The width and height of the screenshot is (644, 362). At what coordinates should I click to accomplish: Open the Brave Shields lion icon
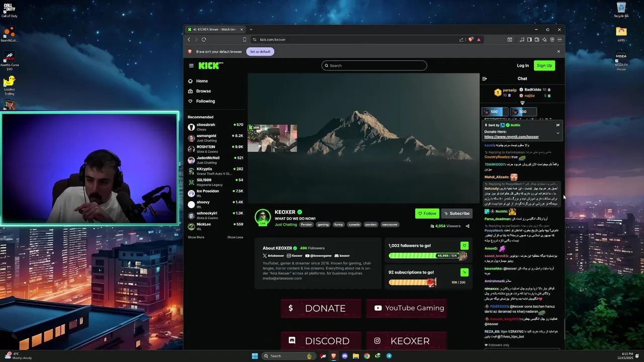tap(470, 40)
